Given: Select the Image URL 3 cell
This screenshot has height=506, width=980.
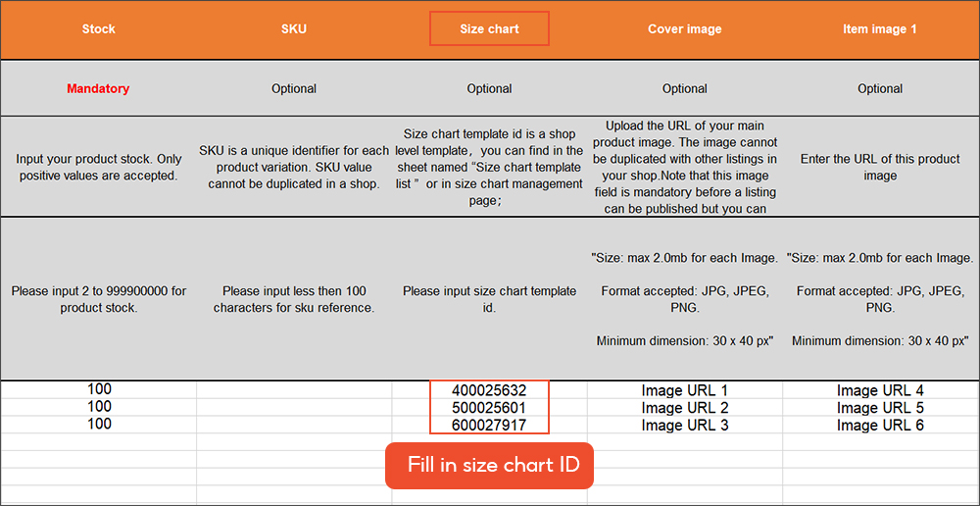Looking at the screenshot, I should (x=684, y=425).
